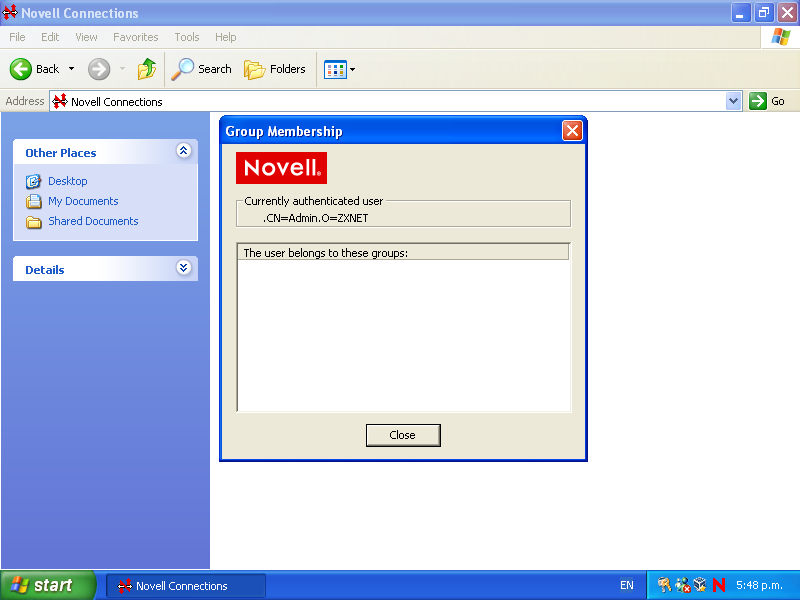Viewport: 800px width, 600px height.
Task: Expand the Details panel
Action: (184, 267)
